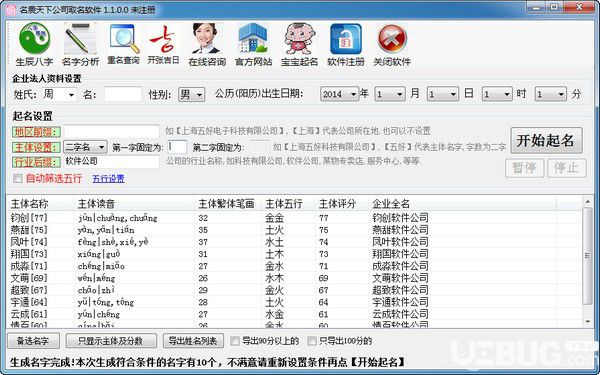The height and width of the screenshot is (375, 600).
Task: Expand the birth year 2014 dropdown
Action: [x=353, y=94]
